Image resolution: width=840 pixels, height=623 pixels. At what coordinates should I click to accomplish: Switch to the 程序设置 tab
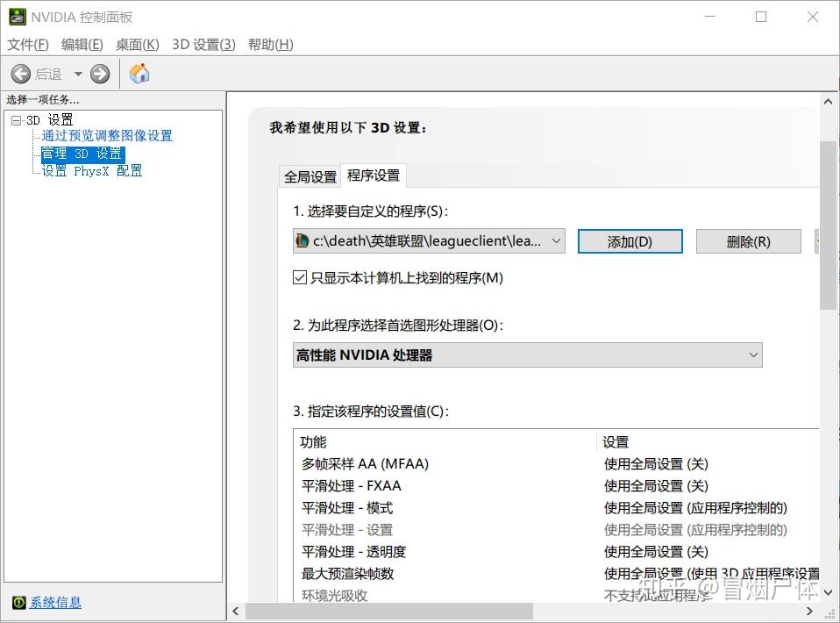coord(374,175)
